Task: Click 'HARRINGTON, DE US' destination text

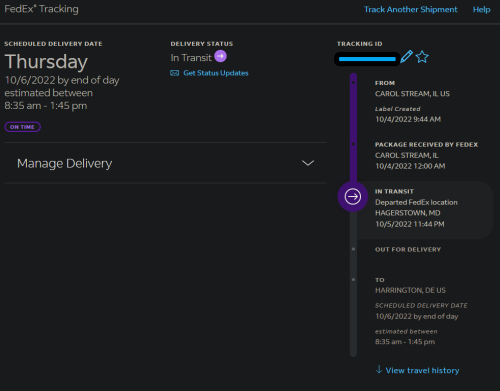Action: 410,290
